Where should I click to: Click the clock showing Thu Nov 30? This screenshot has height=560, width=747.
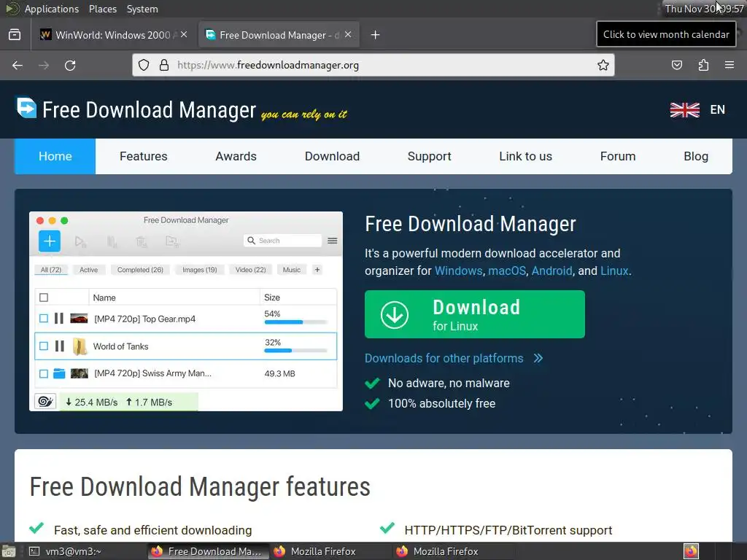(x=704, y=9)
